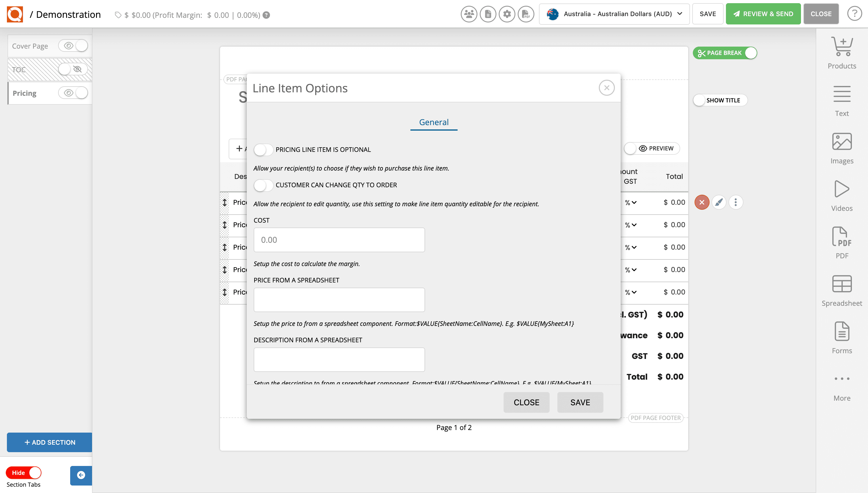The image size is (868, 493).
Task: Select the Pricing section in the left panel
Action: tap(24, 93)
